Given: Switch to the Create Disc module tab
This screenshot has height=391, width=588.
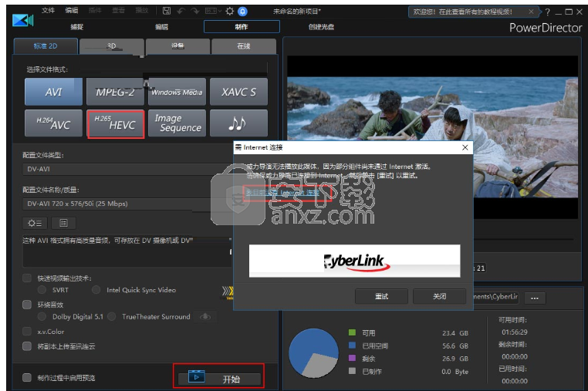Looking at the screenshot, I should pos(321,27).
